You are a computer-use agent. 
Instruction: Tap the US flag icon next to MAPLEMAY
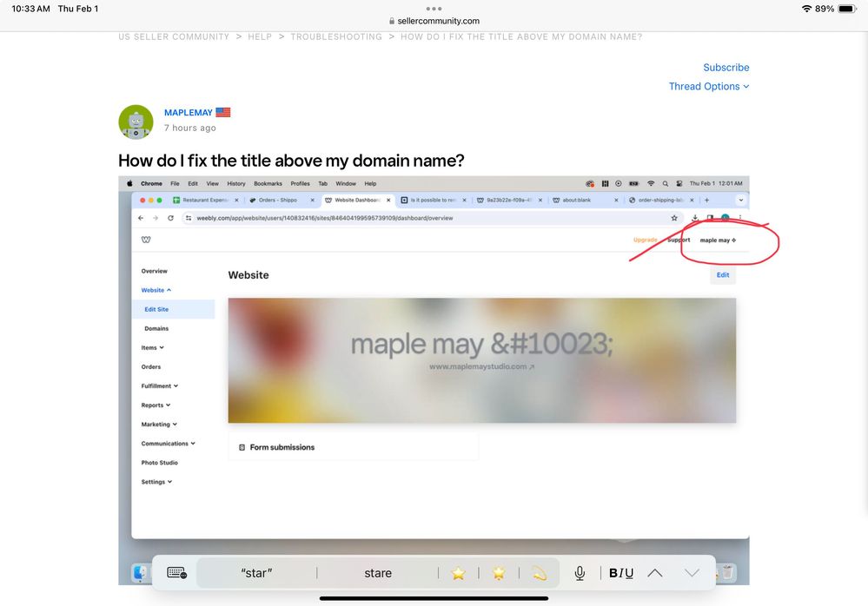pyautogui.click(x=223, y=112)
